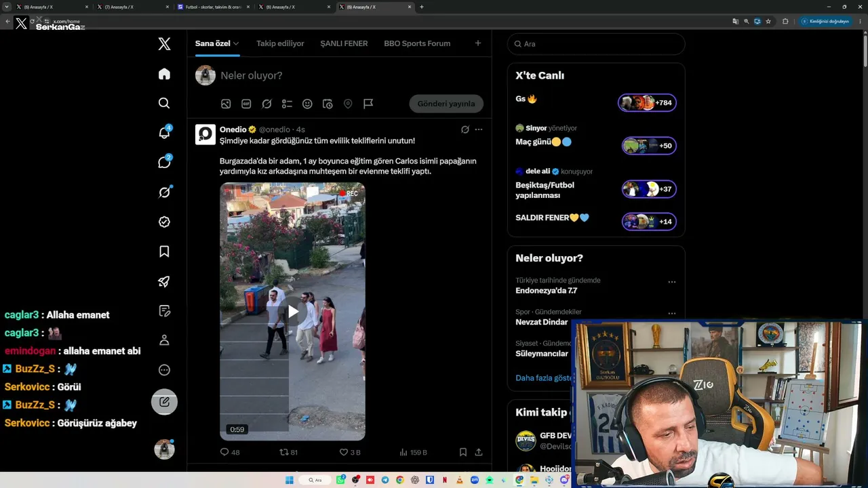Open WhatsApp from the taskbar

pos(341,480)
